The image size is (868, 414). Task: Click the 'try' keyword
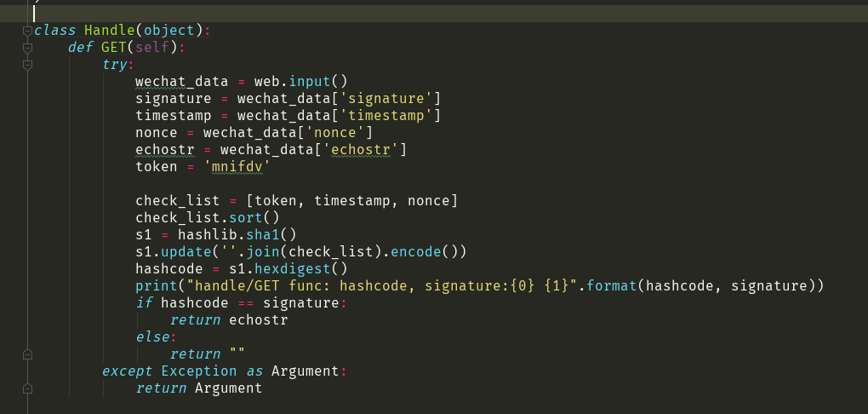pos(115,64)
